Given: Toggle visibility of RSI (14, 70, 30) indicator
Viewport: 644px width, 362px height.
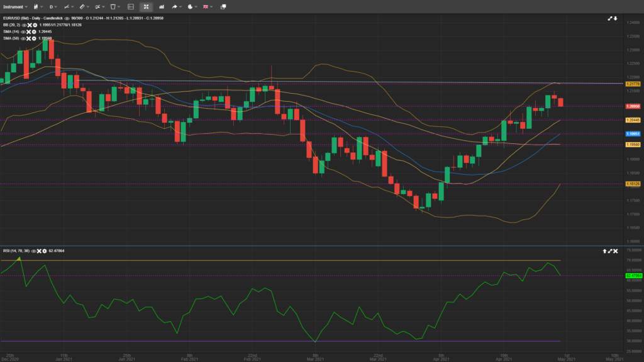Looking at the screenshot, I should pos(34,251).
